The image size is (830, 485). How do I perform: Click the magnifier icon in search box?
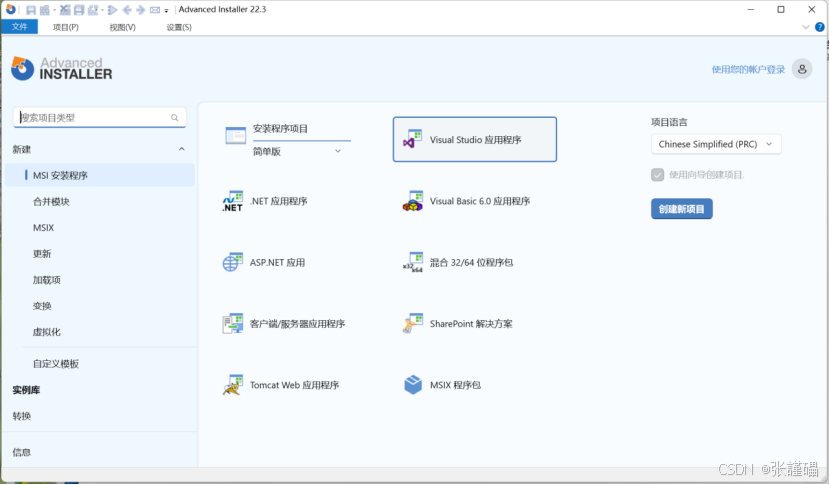pyautogui.click(x=175, y=118)
